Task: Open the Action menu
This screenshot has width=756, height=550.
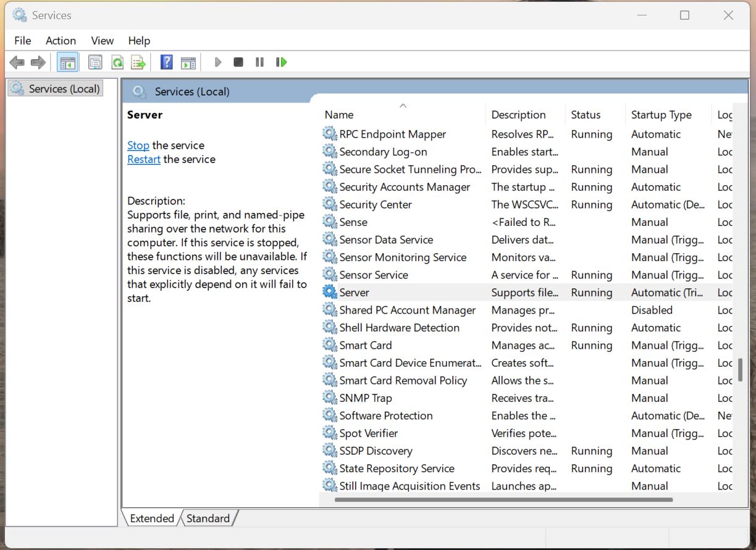Action: [61, 41]
